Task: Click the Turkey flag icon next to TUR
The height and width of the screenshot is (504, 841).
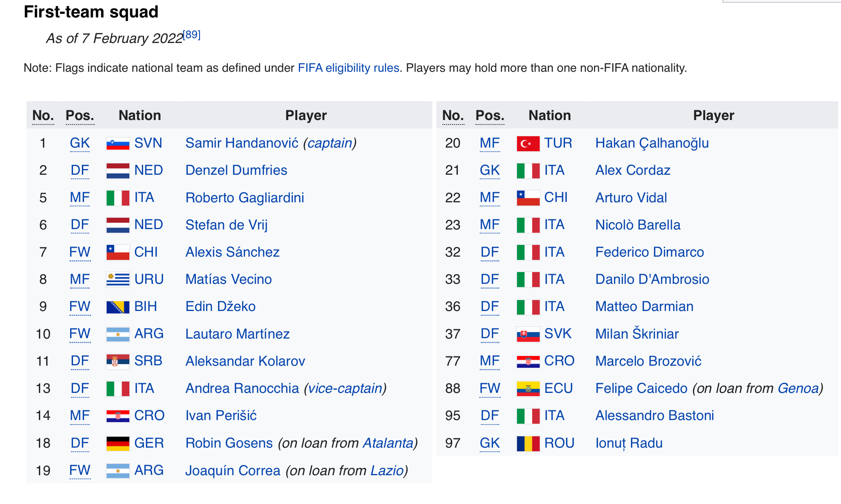Action: click(x=528, y=144)
